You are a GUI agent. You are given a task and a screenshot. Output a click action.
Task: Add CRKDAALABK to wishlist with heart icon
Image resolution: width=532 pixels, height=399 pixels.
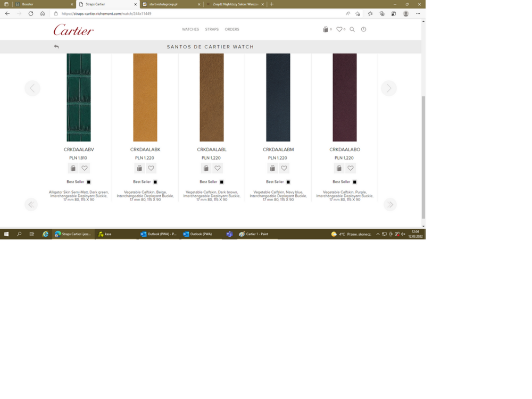[x=151, y=168]
